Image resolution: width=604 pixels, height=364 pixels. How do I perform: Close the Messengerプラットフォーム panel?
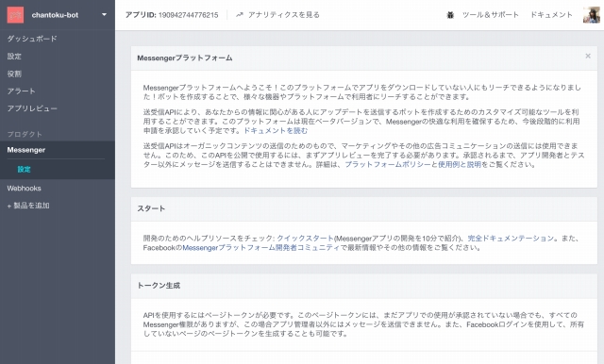tap(588, 57)
